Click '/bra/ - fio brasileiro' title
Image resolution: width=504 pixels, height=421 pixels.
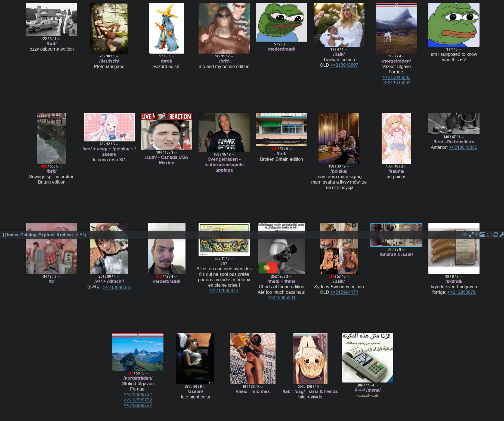(x=454, y=142)
